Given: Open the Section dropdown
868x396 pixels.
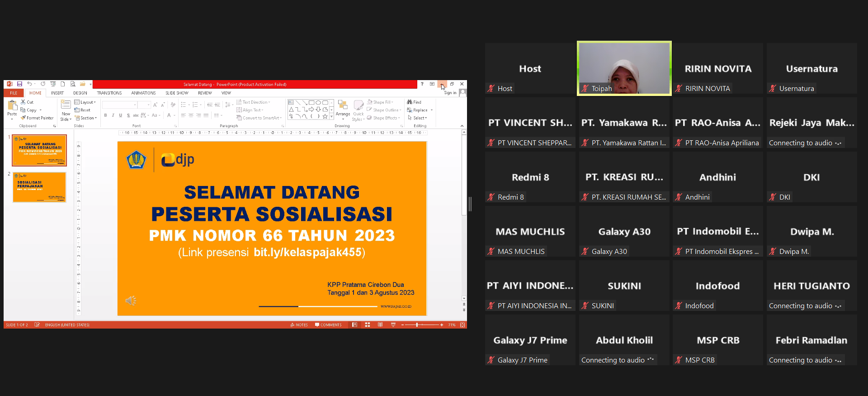Looking at the screenshot, I should (86, 118).
